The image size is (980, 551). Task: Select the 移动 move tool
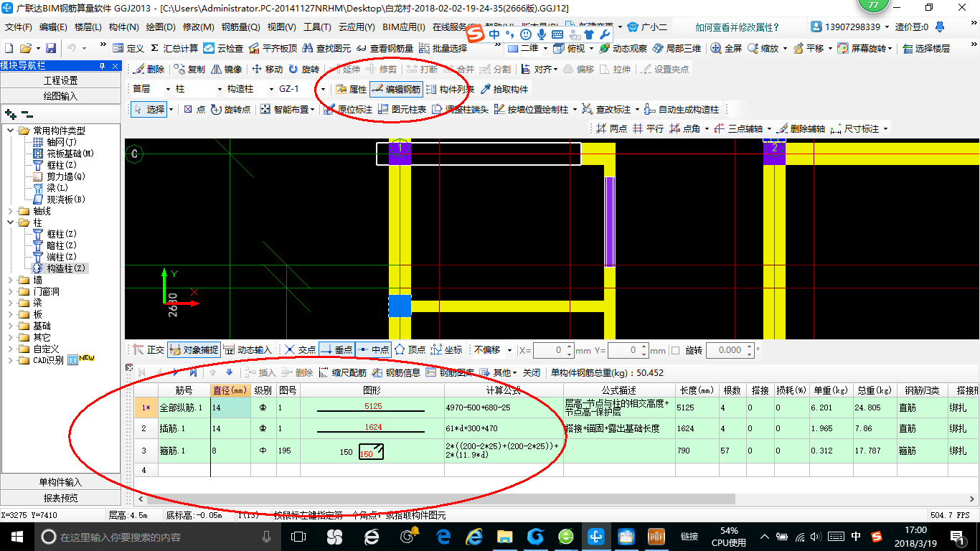(x=267, y=70)
